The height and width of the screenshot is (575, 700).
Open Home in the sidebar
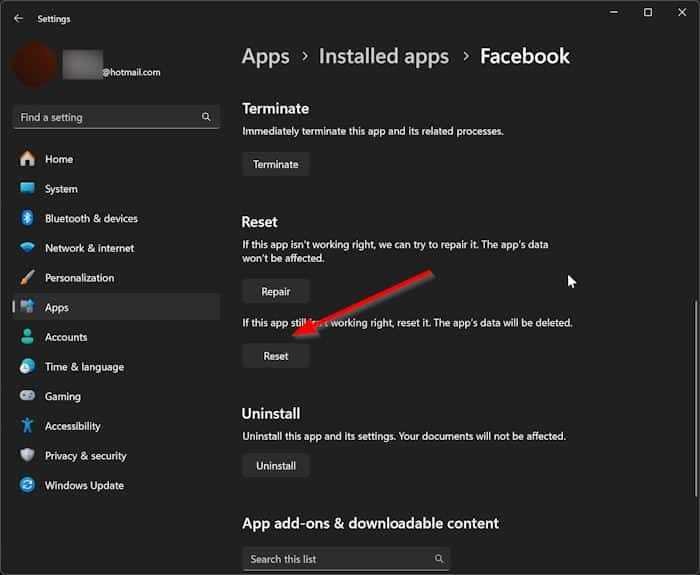[116, 159]
